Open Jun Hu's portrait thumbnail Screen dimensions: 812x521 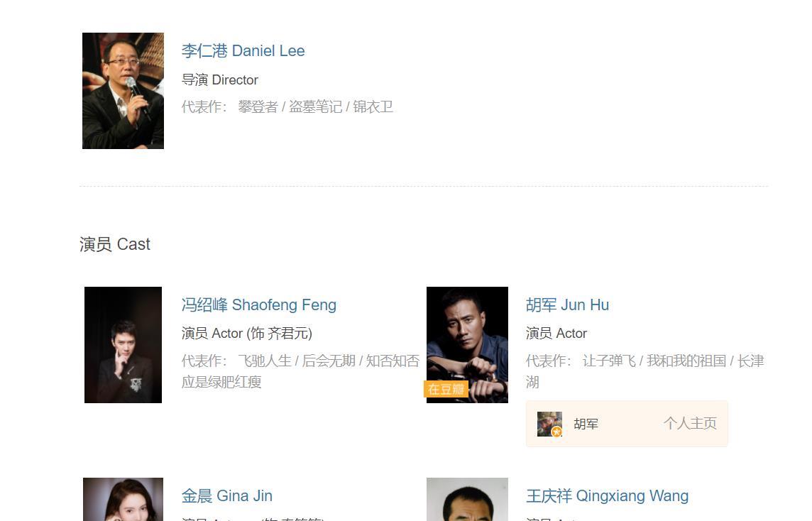point(467,345)
